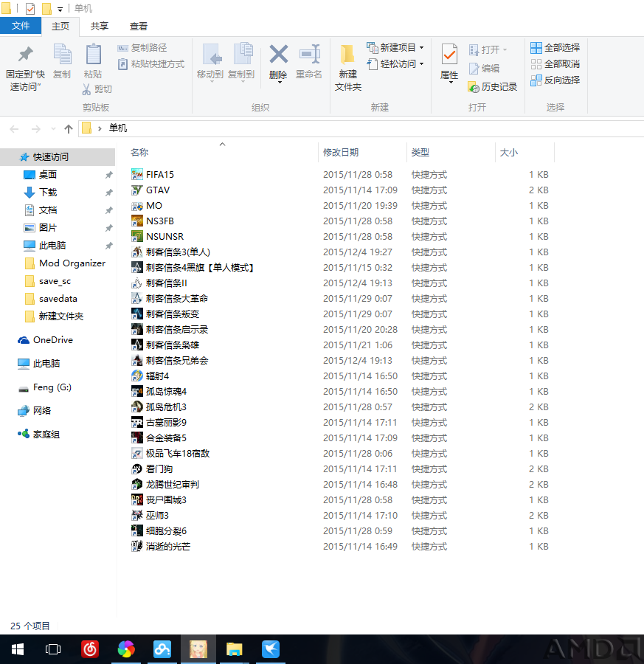Screen dimensions: 644x664
Task: Click History (历史记录) button
Action: coord(493,87)
